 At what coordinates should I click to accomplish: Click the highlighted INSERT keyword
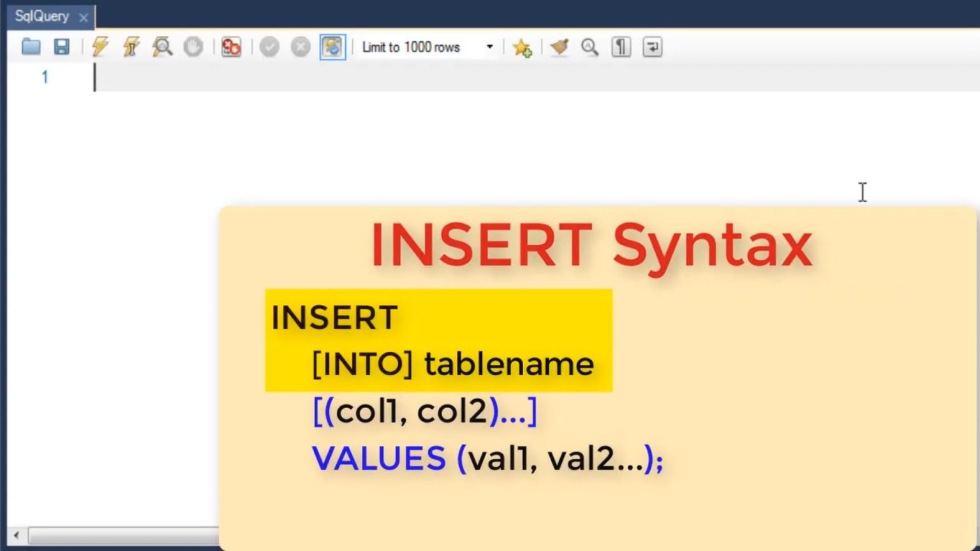click(334, 317)
